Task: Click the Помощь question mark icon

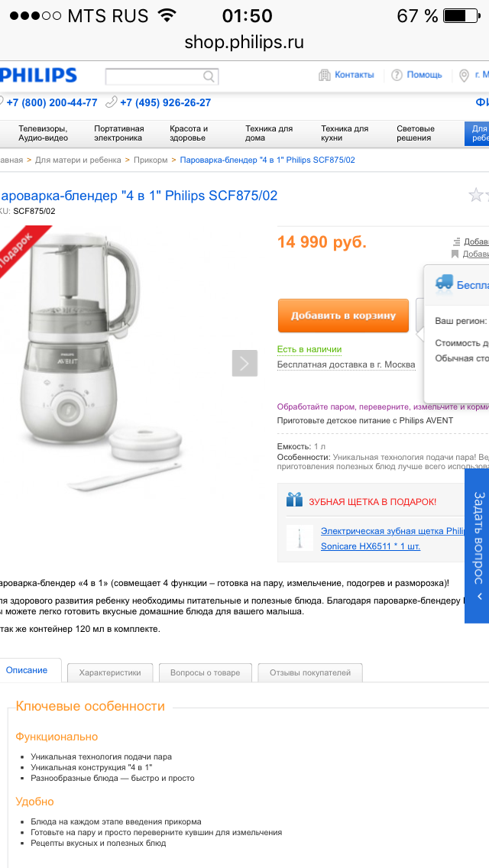Action: pyautogui.click(x=397, y=75)
